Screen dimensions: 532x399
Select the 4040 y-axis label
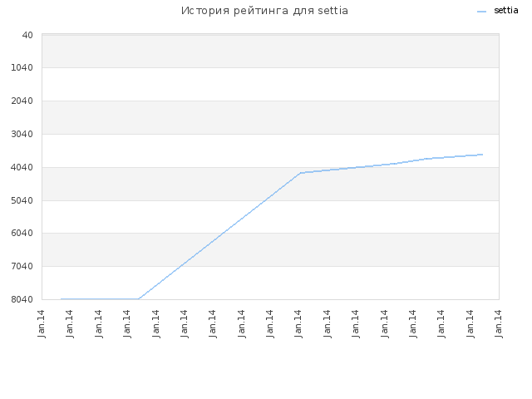point(22,167)
